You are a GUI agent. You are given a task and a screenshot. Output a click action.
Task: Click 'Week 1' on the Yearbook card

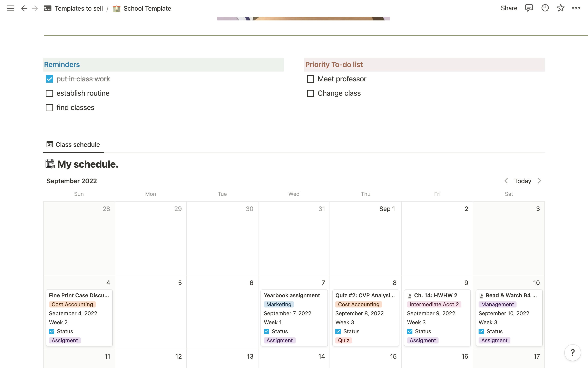coord(273,322)
